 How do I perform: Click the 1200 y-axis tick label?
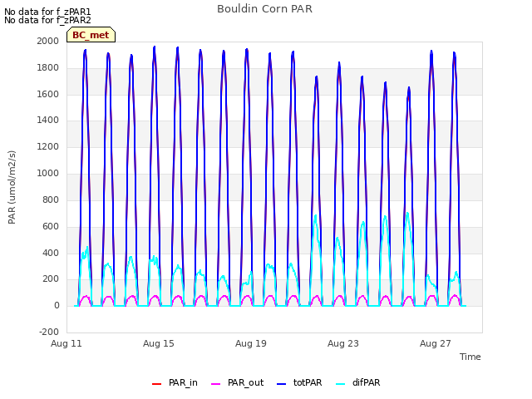coord(48,146)
